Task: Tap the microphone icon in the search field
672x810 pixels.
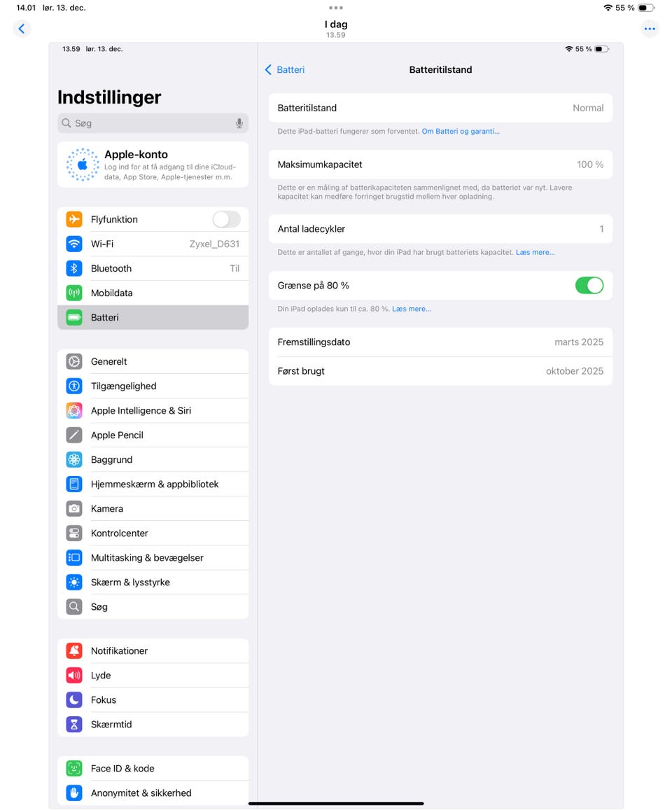Action: tap(239, 123)
